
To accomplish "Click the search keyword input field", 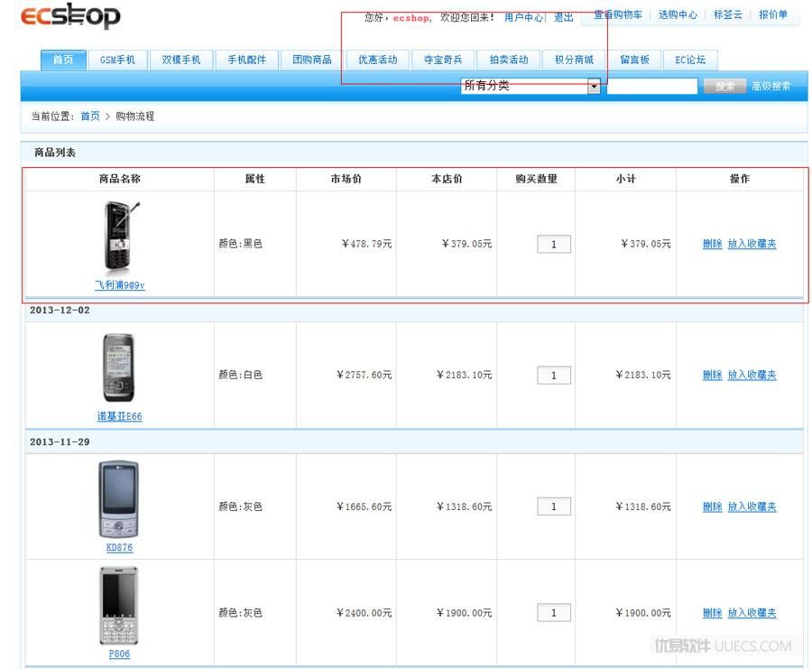I will click(652, 86).
